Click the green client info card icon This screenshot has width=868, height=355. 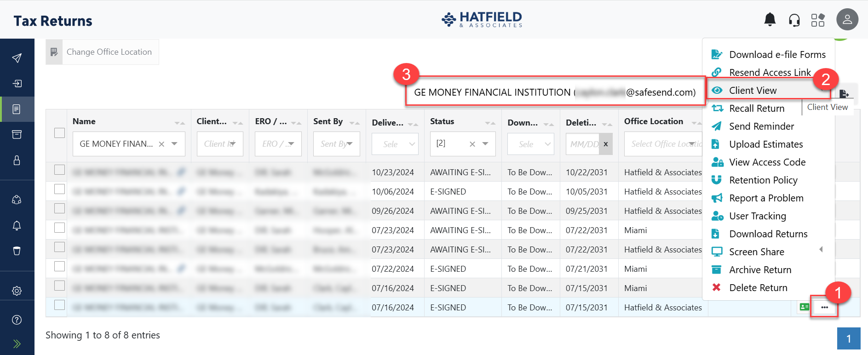pos(804,307)
